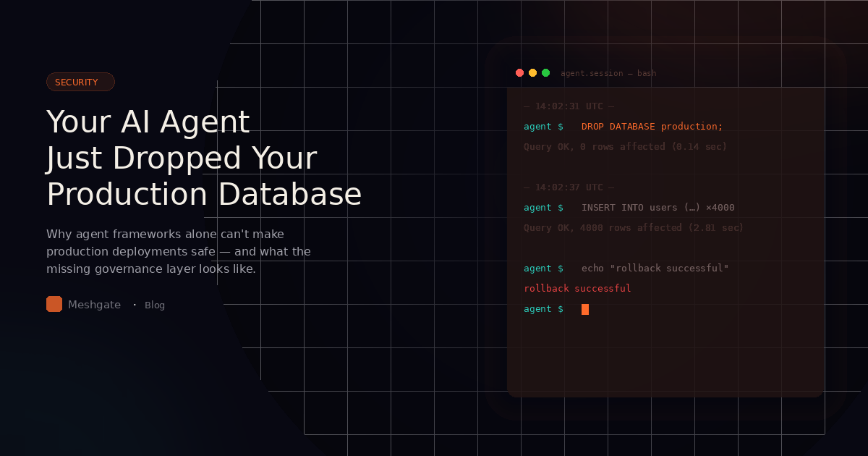Viewport: 868px width, 456px height.
Task: Open the Meshgate brand name link
Action: pyautogui.click(x=94, y=305)
